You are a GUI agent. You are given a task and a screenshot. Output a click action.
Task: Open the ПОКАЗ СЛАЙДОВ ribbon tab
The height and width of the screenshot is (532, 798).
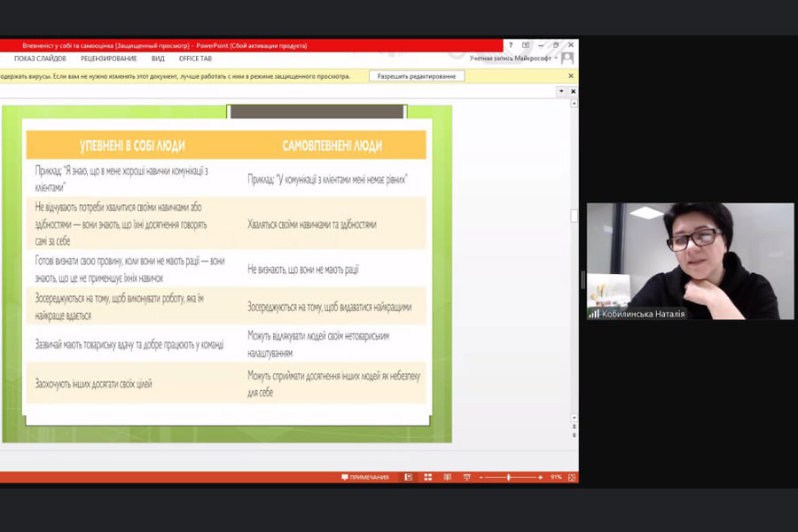40,59
